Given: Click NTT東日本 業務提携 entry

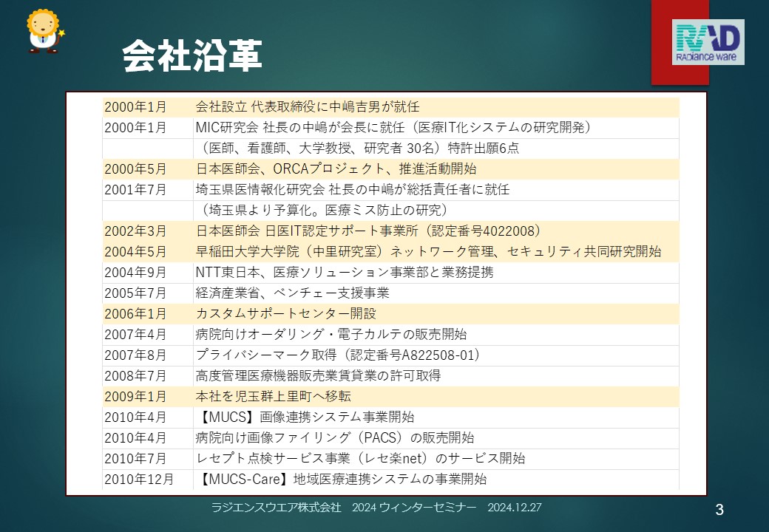Looking at the screenshot, I should [345, 273].
